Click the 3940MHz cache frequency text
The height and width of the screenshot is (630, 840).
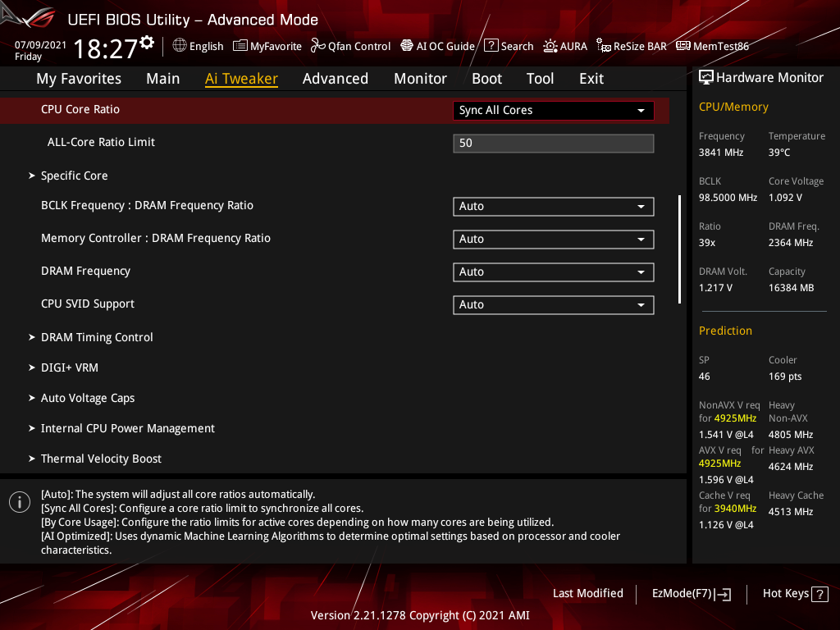pos(735,509)
